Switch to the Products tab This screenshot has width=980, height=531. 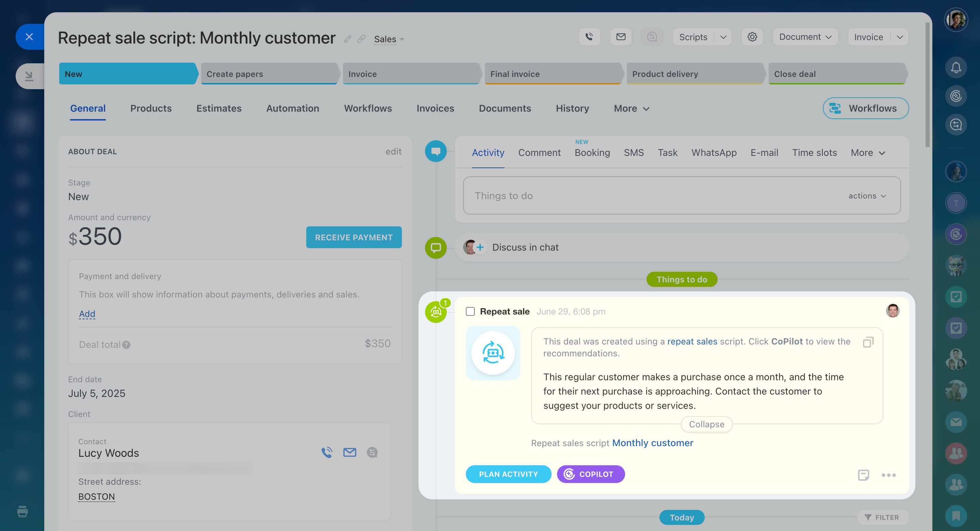[x=151, y=109]
